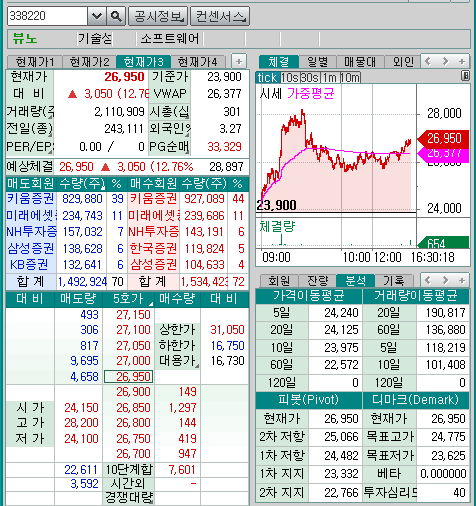This screenshot has width=476, height=506.
Task: Open 공시정보 disclosure button
Action: click(x=158, y=16)
